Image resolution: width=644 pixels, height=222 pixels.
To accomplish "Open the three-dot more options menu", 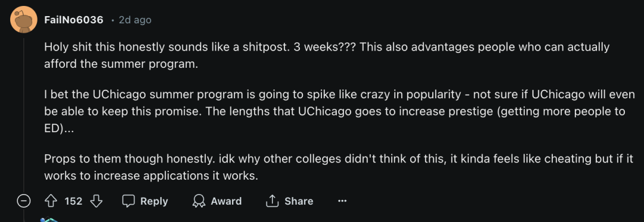I will (x=342, y=201).
